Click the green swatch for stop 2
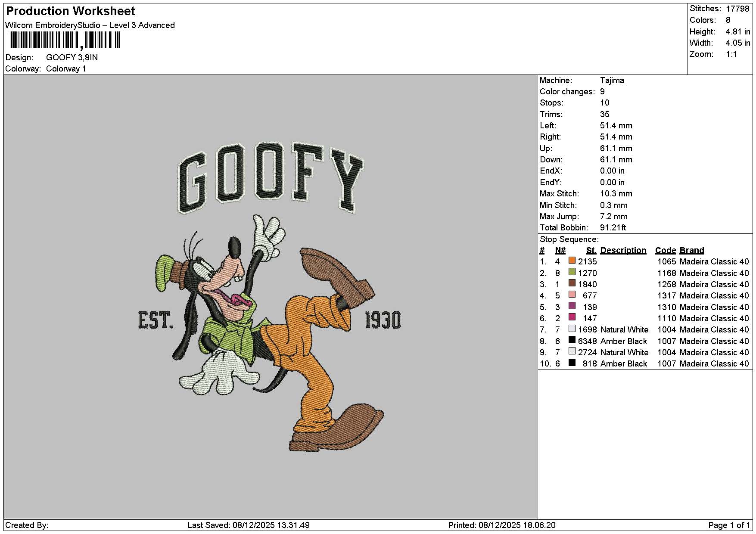 click(572, 272)
